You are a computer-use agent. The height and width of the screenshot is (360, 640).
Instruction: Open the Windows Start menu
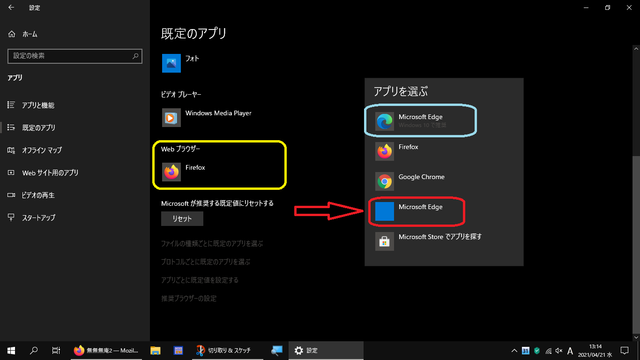click(x=11, y=351)
